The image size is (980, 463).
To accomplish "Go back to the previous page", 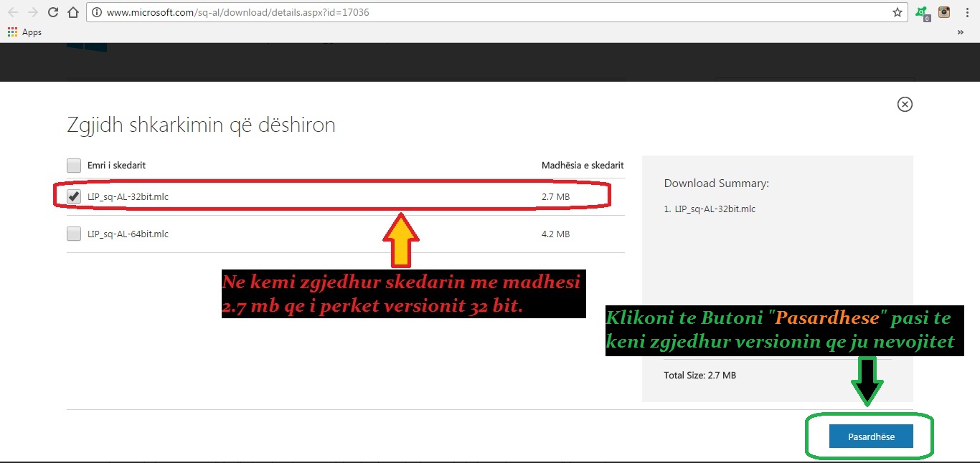I will click(x=13, y=12).
